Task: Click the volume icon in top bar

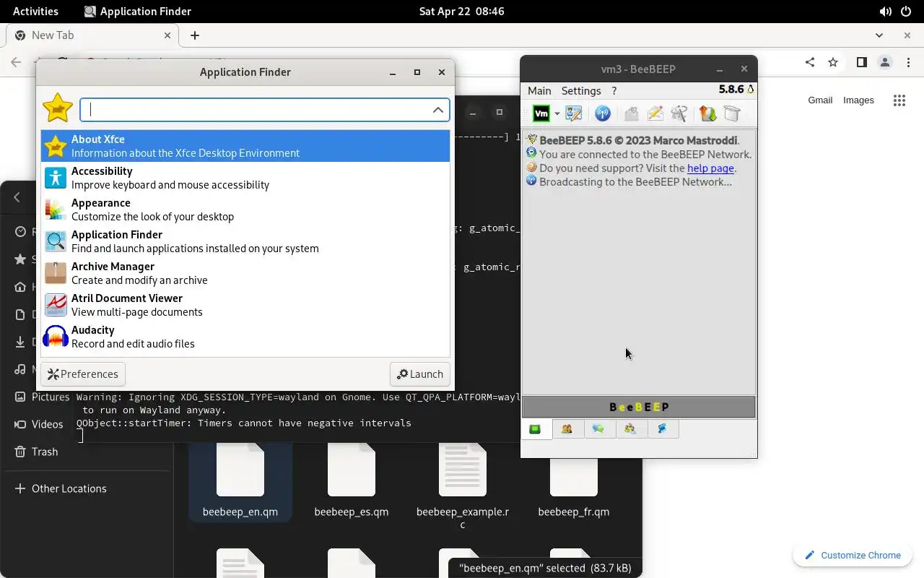Action: point(885,12)
